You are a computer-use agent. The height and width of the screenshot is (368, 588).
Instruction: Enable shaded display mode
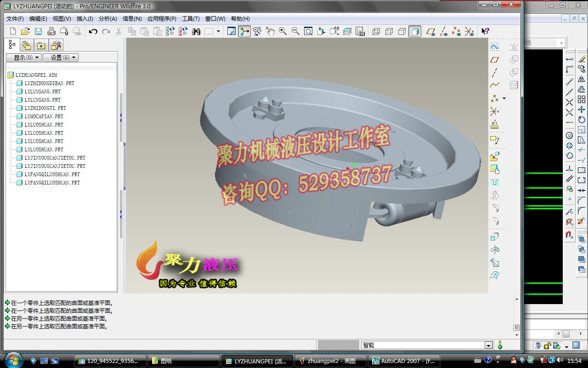(x=415, y=31)
